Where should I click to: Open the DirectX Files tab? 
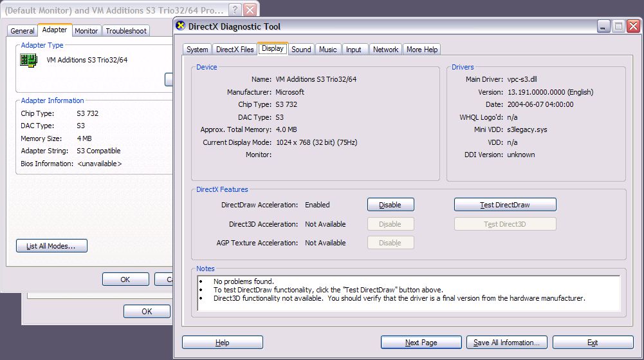(x=235, y=50)
